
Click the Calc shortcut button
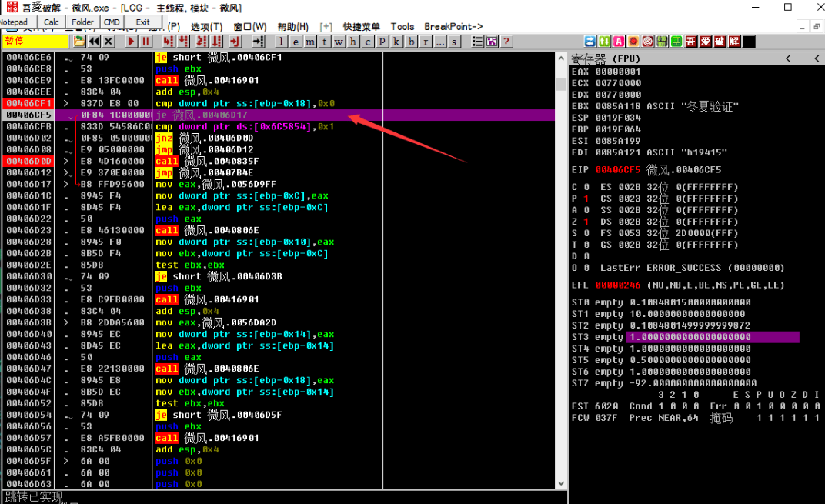point(52,22)
